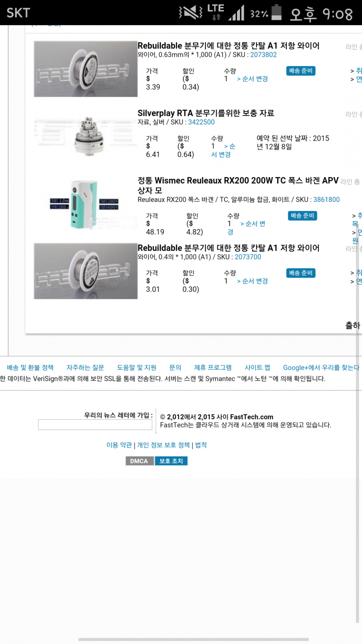Open 개인 정보 보호 정책 link
Image resolution: width=362 pixels, height=644 pixels.
(163, 445)
